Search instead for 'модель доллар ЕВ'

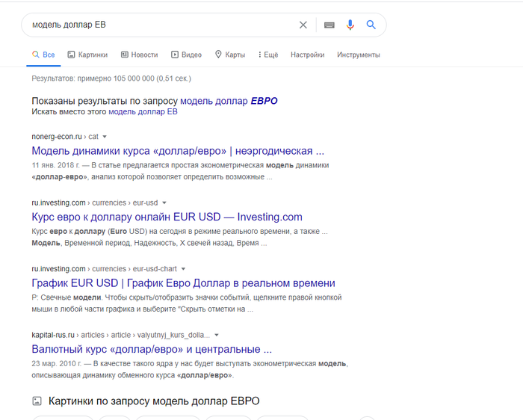tap(143, 112)
